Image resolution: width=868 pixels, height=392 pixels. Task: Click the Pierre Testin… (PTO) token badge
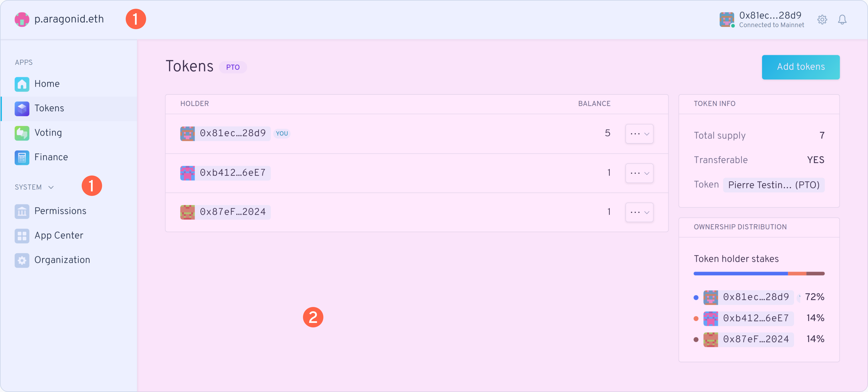click(x=774, y=185)
